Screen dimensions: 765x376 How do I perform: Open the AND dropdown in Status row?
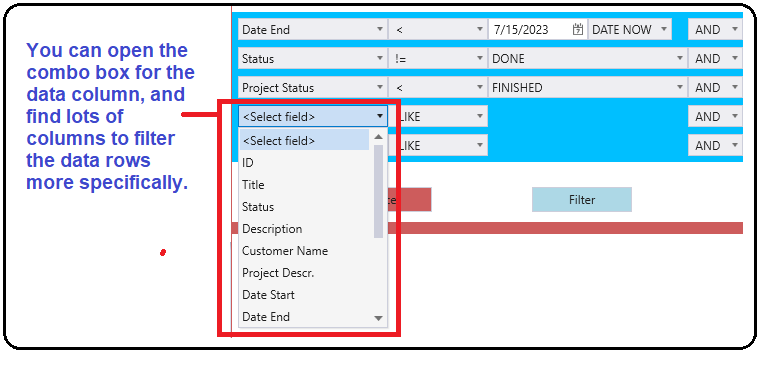pos(715,59)
